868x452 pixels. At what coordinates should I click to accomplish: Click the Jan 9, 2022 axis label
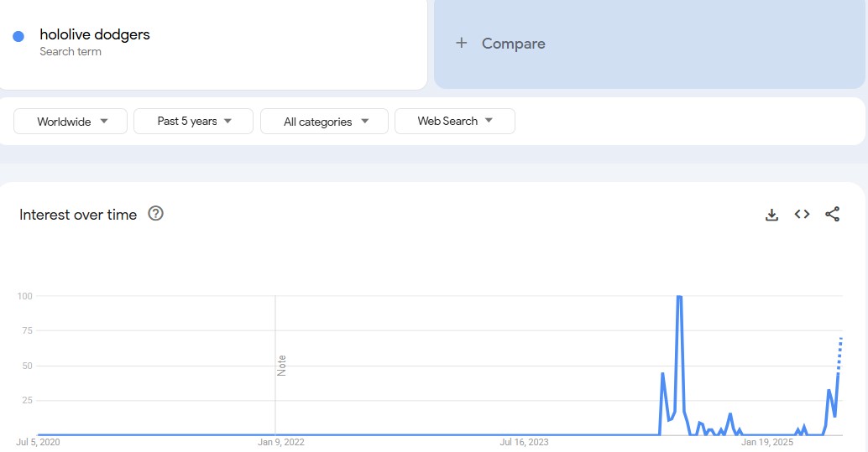[x=281, y=442]
